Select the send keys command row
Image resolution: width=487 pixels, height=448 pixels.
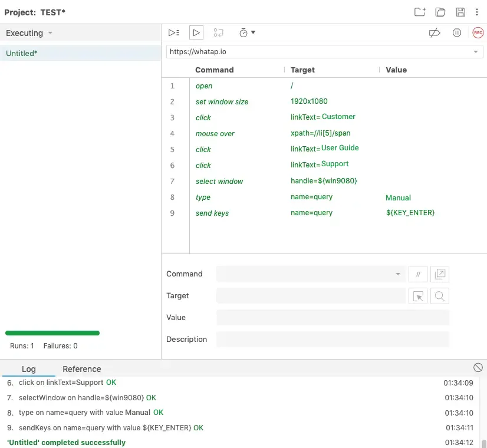pyautogui.click(x=324, y=213)
